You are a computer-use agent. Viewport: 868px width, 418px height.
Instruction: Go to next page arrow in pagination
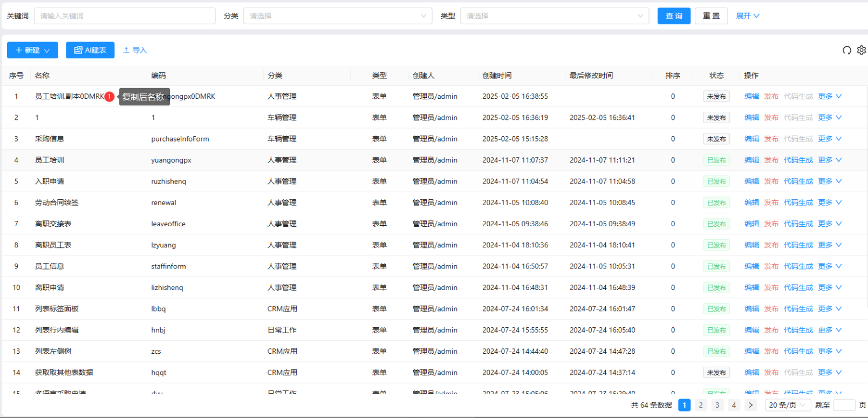tap(750, 405)
